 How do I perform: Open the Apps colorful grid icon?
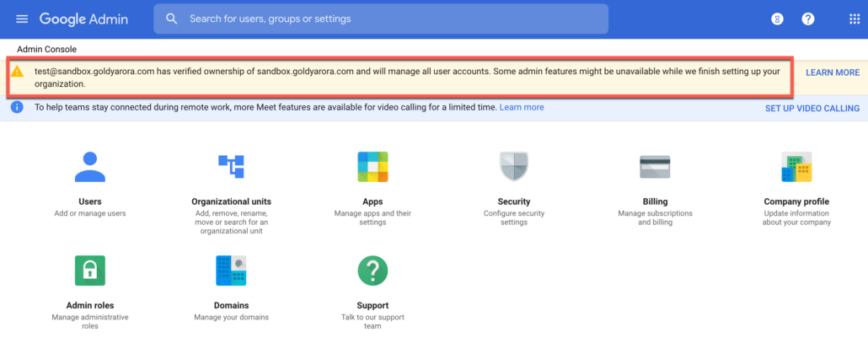(x=372, y=167)
